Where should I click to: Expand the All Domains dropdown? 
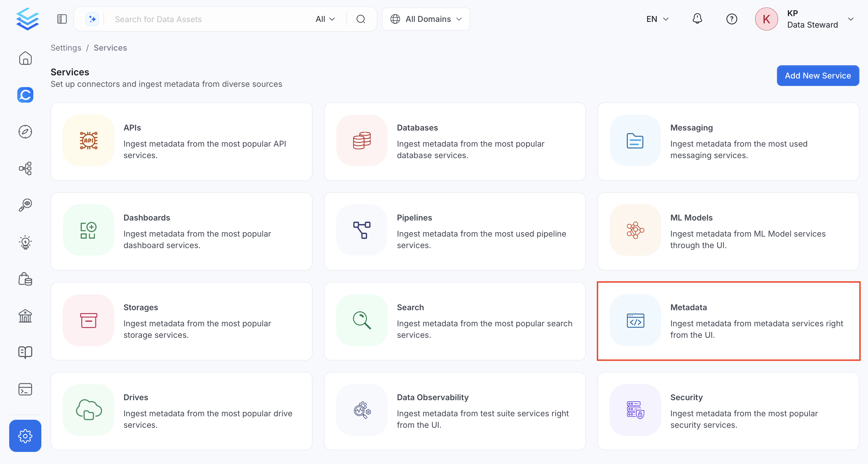point(426,19)
